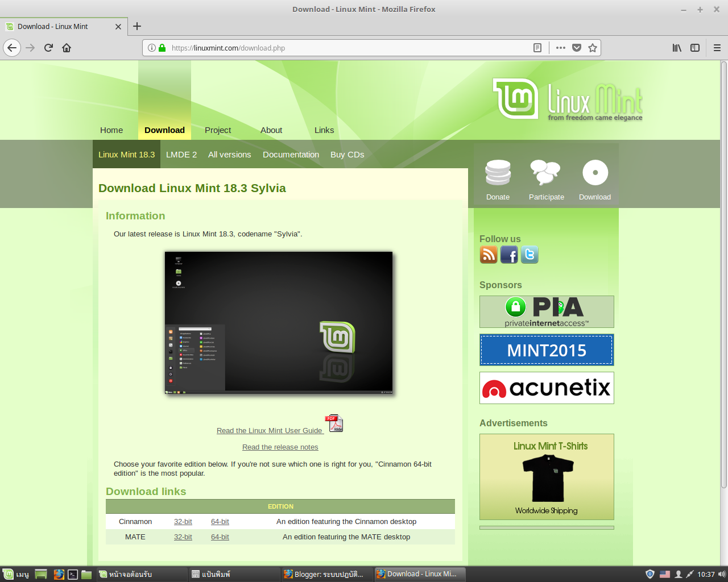This screenshot has height=582, width=728.
Task: Launch the terminal from the taskbar
Action: 73,574
